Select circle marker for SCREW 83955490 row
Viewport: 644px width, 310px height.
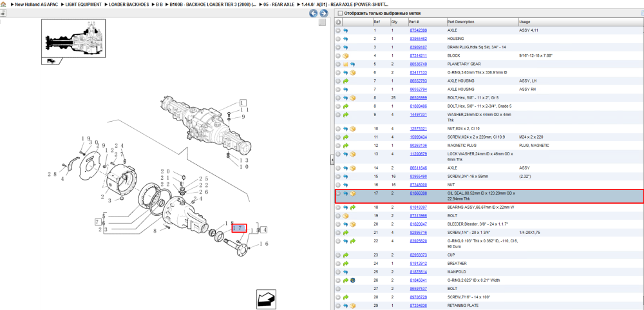[x=338, y=177]
